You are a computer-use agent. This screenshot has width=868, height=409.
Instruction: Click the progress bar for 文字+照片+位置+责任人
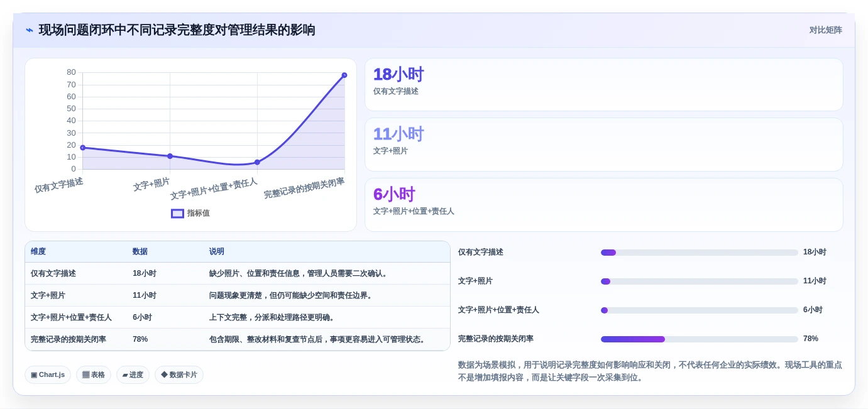(700, 310)
